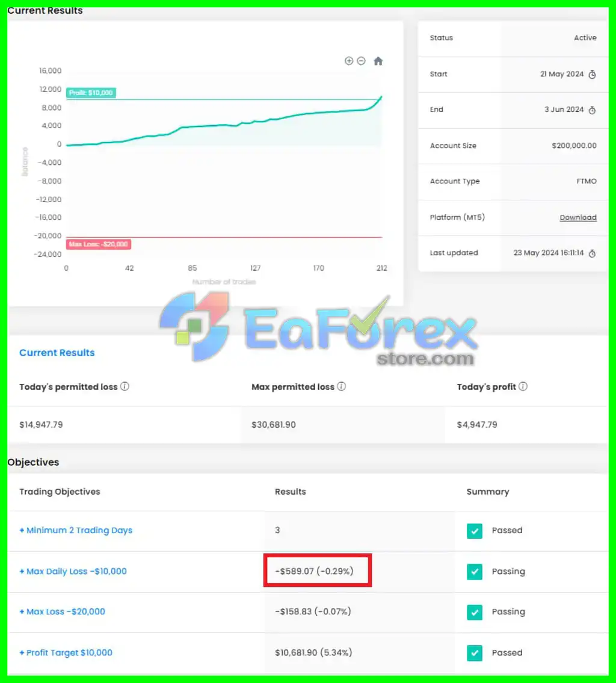616x683 pixels.
Task: Select the $14,947.79 permitted loss value
Action: click(x=41, y=425)
